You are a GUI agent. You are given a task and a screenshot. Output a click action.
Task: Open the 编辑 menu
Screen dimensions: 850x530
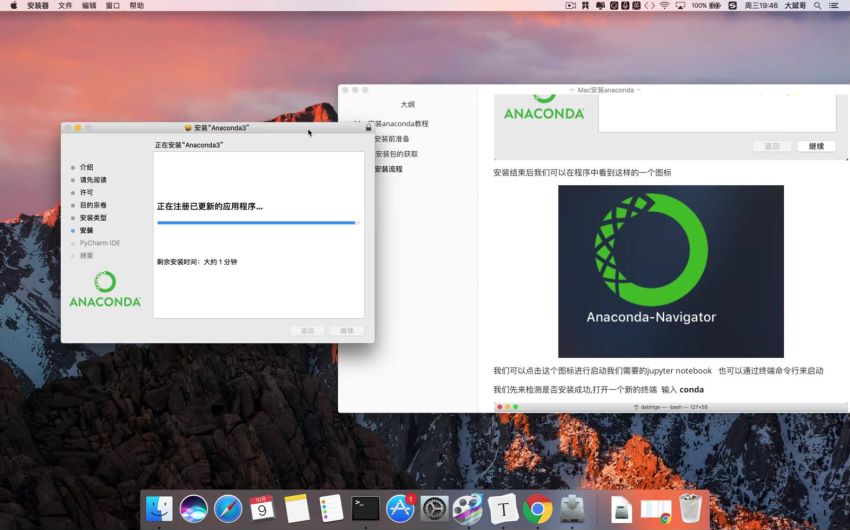coord(89,5)
